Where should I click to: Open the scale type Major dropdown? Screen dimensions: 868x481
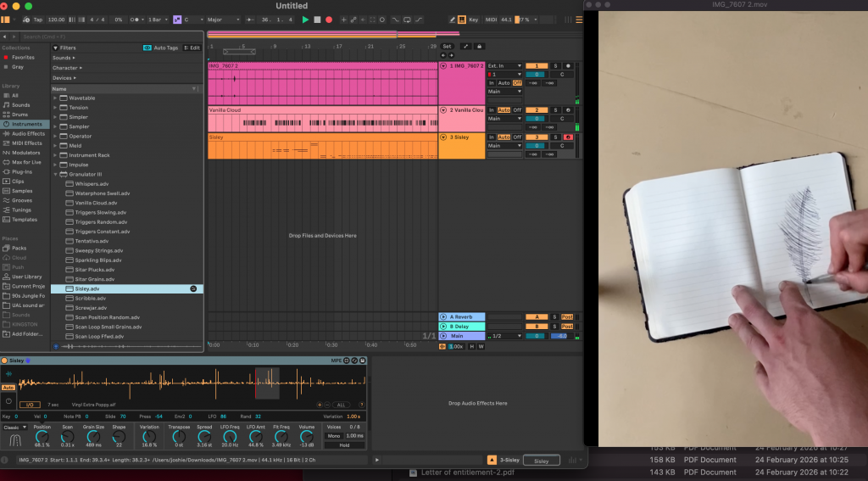(223, 20)
